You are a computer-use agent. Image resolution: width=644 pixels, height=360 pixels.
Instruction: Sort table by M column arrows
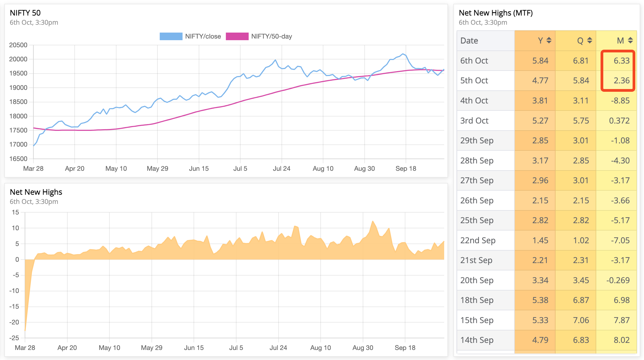tap(630, 40)
